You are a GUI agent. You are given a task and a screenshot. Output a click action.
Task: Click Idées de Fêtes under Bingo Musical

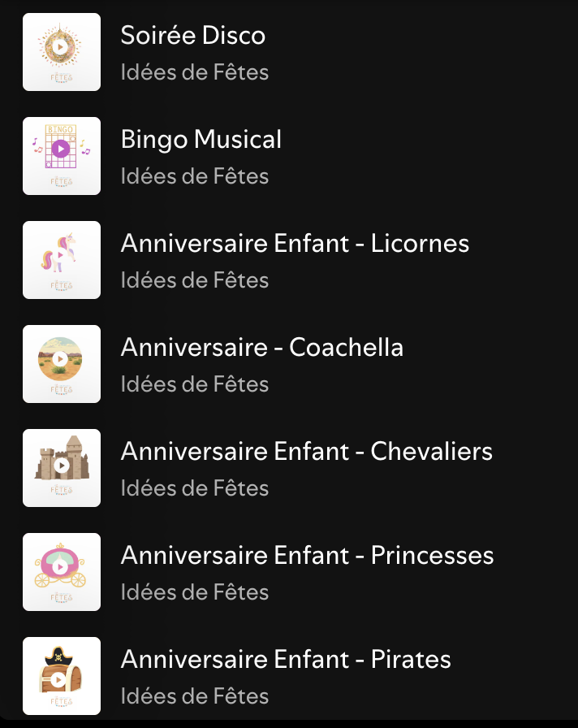point(195,176)
